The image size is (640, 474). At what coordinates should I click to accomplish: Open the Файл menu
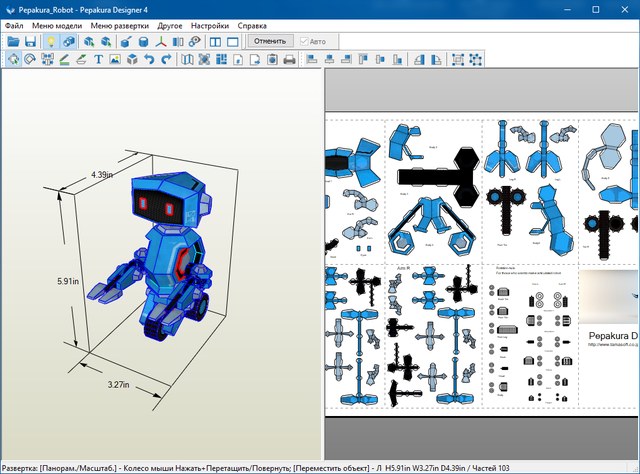point(14,25)
